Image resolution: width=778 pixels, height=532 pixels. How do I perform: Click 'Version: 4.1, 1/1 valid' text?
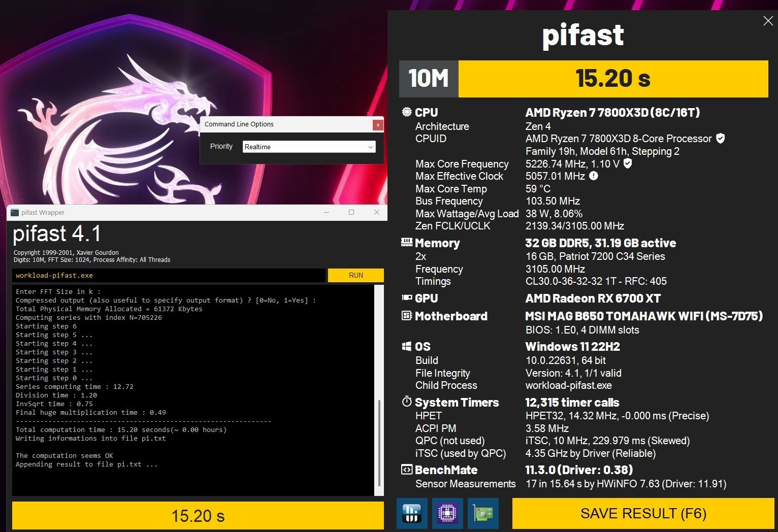573,373
